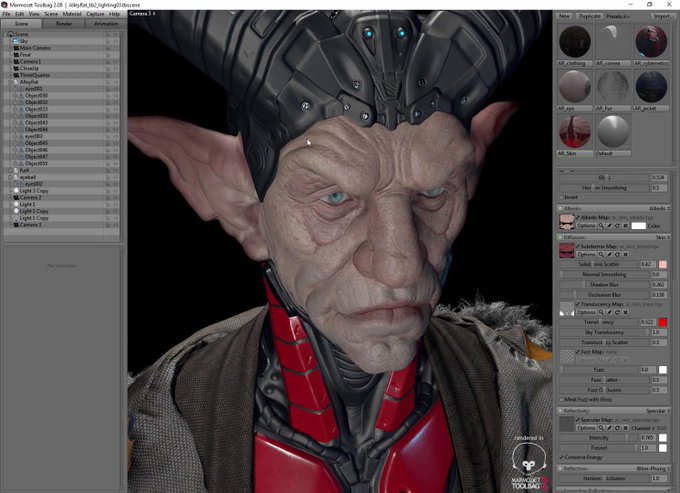The width and height of the screenshot is (680, 493).
Task: Open Options for the Specular Map
Action: (x=586, y=428)
